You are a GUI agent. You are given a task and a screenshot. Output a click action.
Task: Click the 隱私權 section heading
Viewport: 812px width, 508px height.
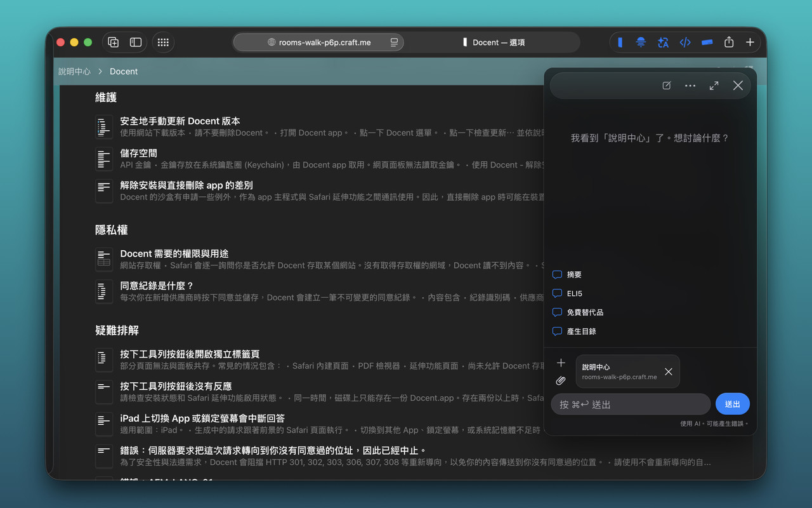112,230
